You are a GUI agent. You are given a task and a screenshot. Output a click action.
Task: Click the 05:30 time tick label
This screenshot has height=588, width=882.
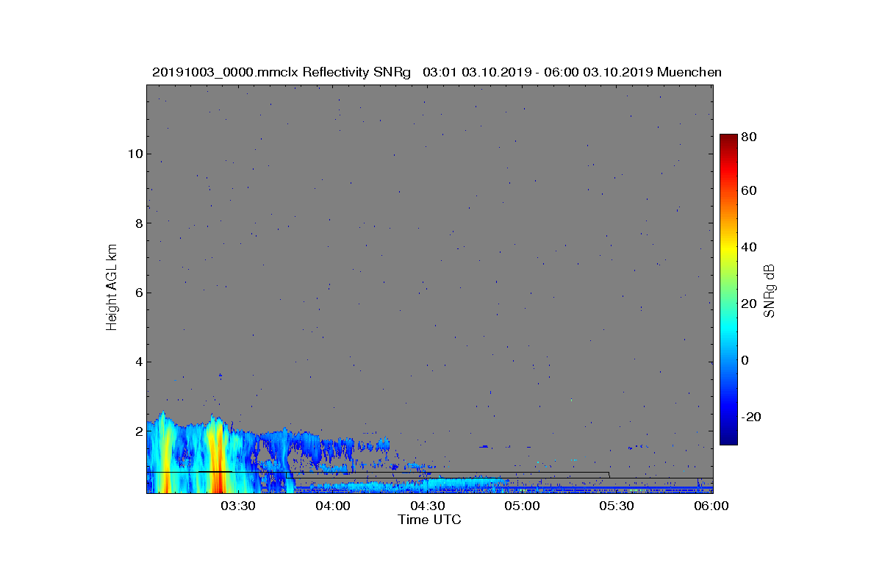point(617,506)
